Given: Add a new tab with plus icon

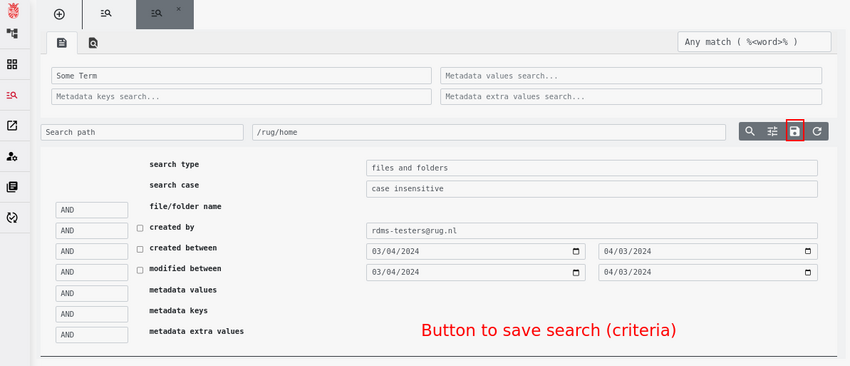Looking at the screenshot, I should pos(59,14).
